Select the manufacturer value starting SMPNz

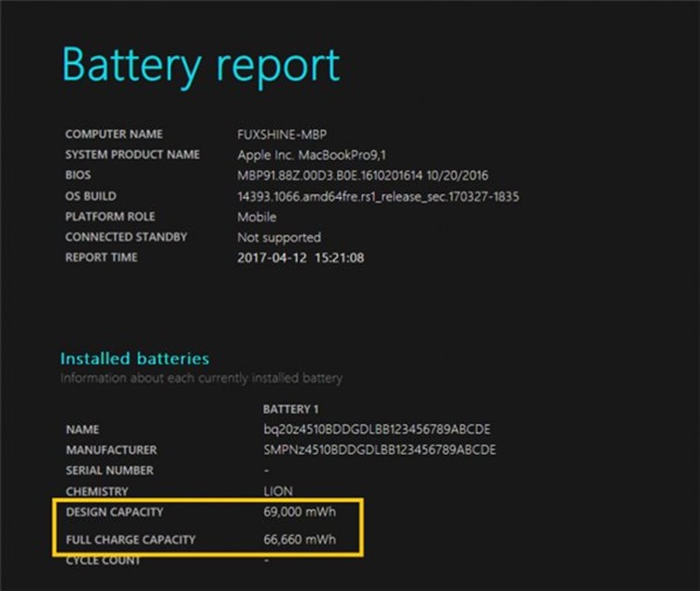point(379,450)
